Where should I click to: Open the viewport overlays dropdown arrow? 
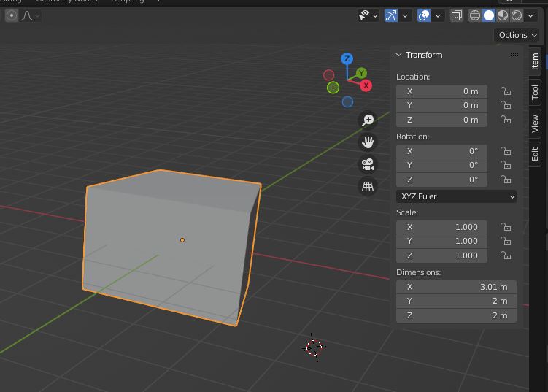438,15
